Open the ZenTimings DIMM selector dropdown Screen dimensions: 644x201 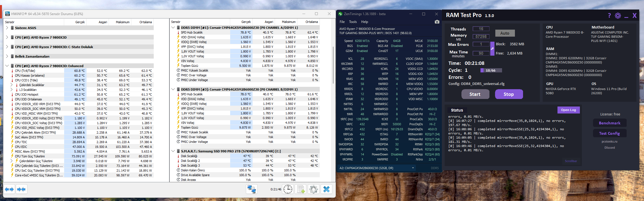(x=377, y=168)
